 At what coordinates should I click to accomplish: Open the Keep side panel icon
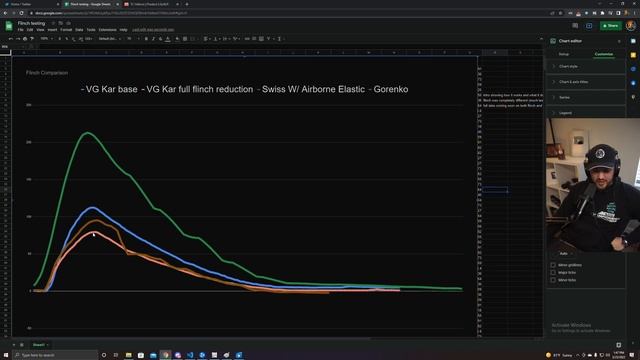(x=633, y=55)
